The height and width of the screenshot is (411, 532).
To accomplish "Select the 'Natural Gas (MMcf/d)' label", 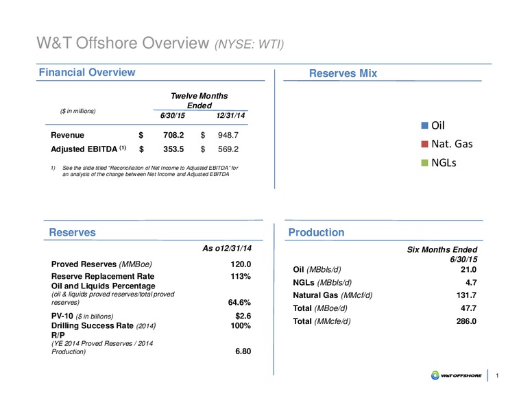I will 332,295.
